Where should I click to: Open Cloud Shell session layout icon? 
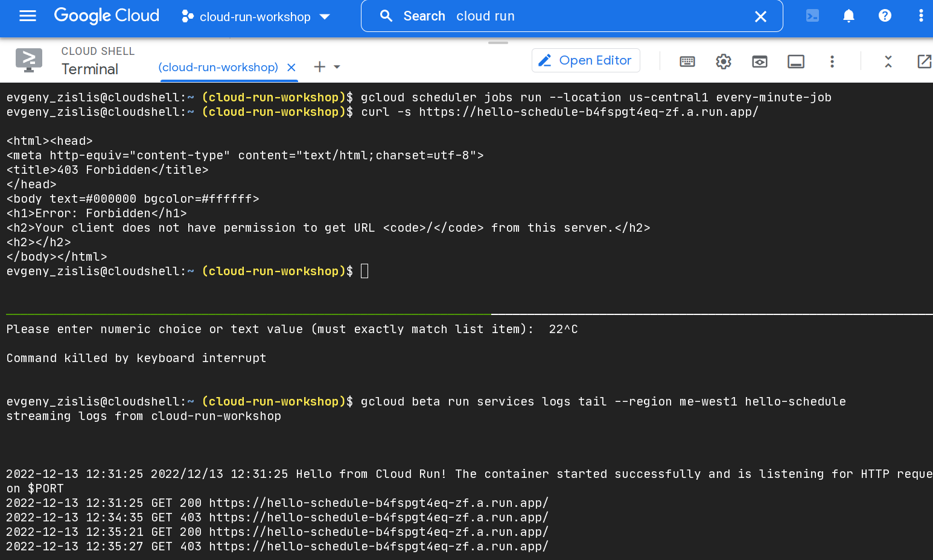[x=795, y=62]
